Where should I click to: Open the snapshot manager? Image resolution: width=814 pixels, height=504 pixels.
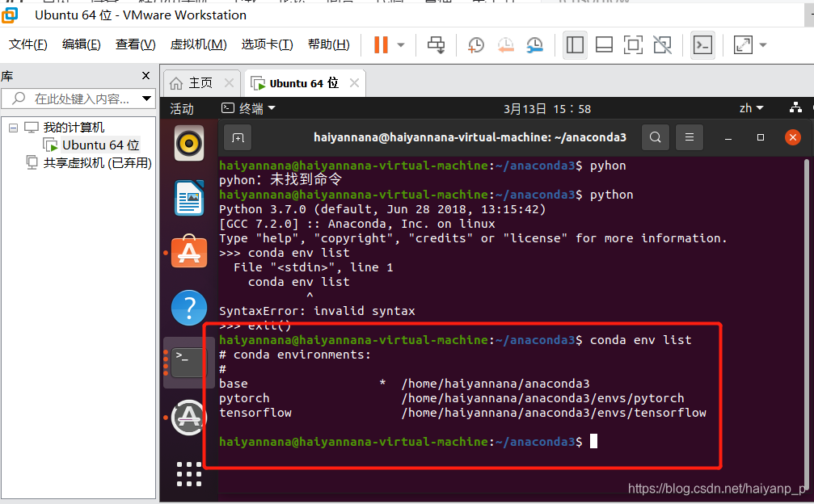coord(534,45)
